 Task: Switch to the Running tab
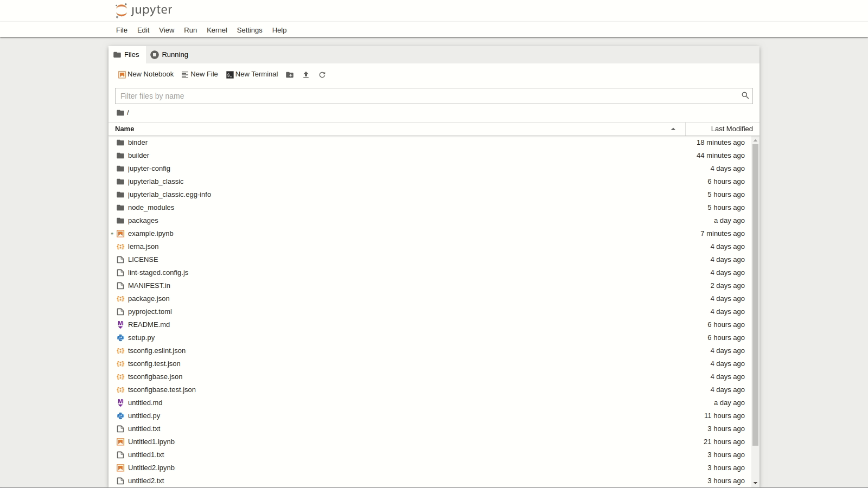click(x=170, y=55)
